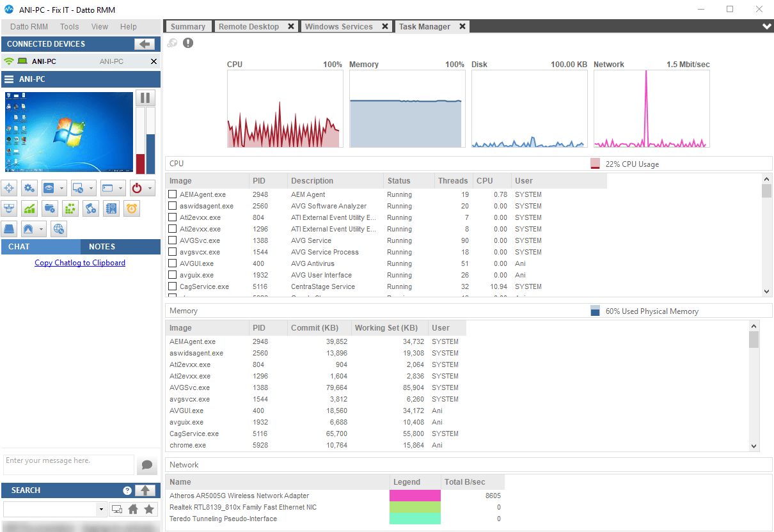Open the Power/Restart options icon
774x532 pixels.
coord(136,187)
